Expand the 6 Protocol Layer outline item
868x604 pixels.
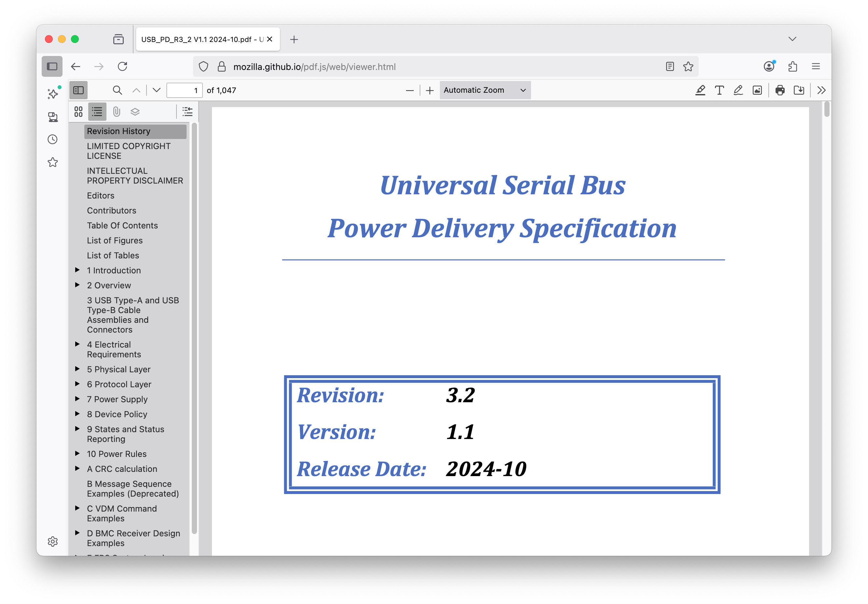pyautogui.click(x=77, y=384)
